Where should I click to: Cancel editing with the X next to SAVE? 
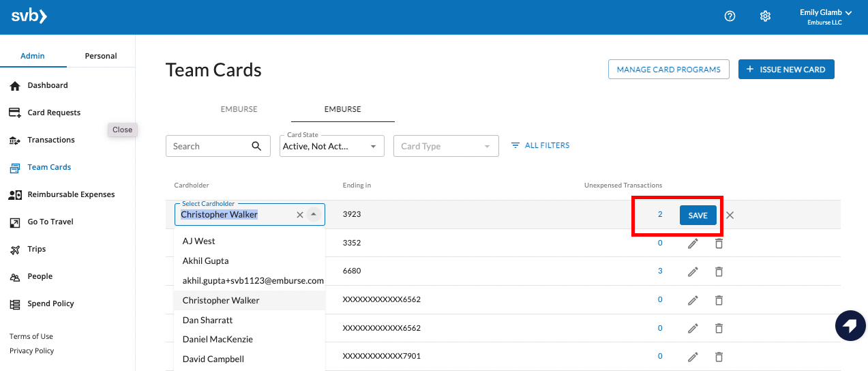coord(730,215)
